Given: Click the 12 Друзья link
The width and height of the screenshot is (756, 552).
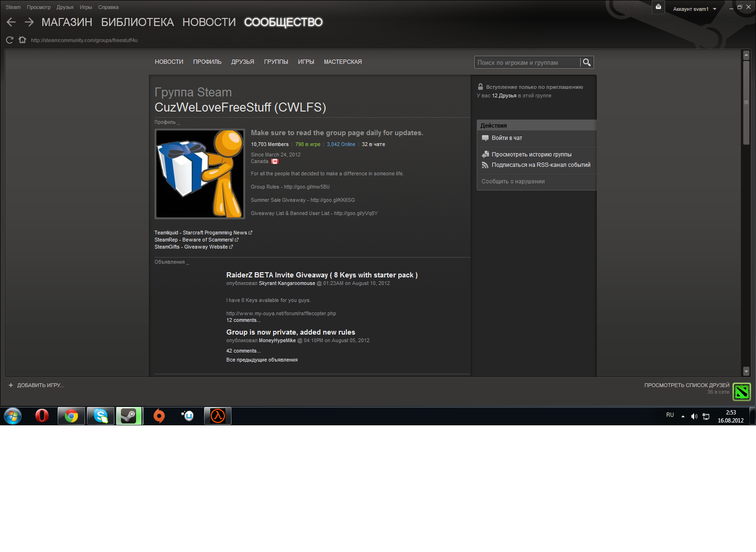Looking at the screenshot, I should tap(504, 95).
